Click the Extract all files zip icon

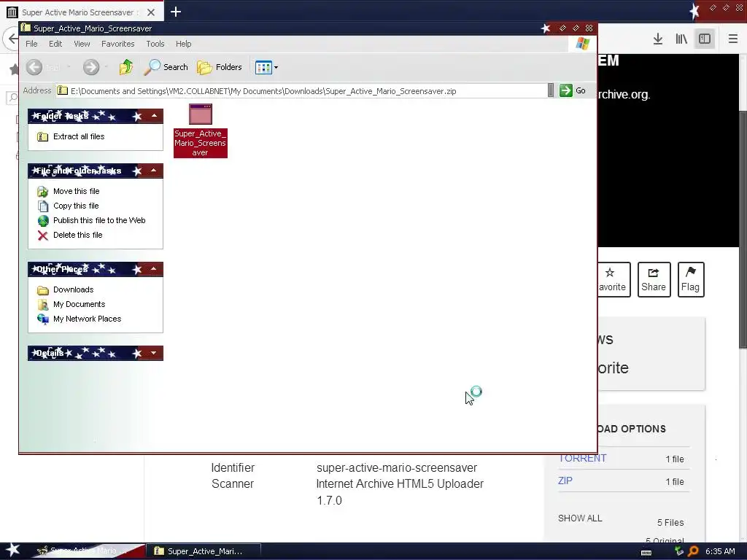[x=43, y=136]
